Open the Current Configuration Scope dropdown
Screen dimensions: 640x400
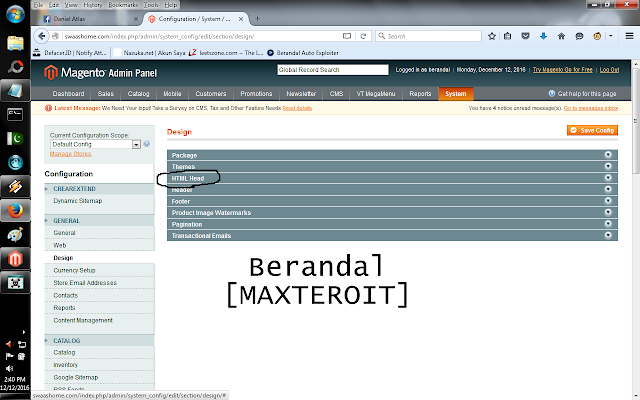(96, 144)
